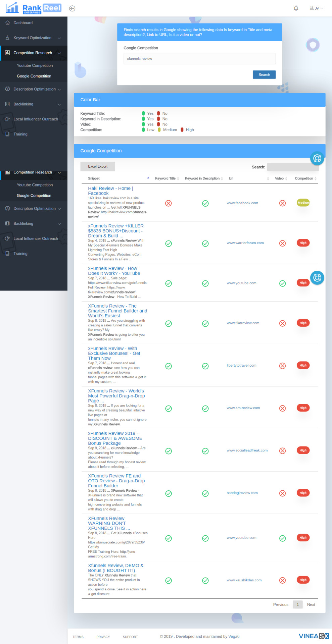Viewport: 332px width, 644px height.
Task: Click top Description Optimization gear icon
Action: coord(7,89)
